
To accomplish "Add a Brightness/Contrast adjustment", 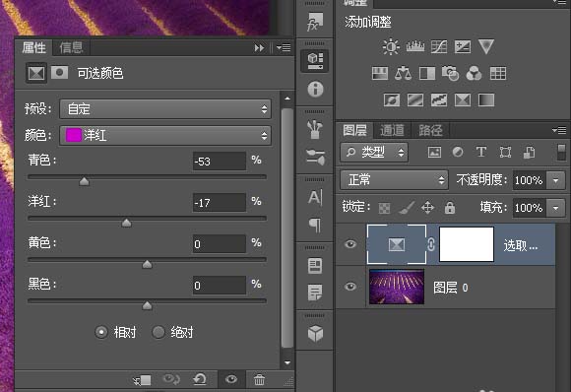I will click(x=391, y=47).
